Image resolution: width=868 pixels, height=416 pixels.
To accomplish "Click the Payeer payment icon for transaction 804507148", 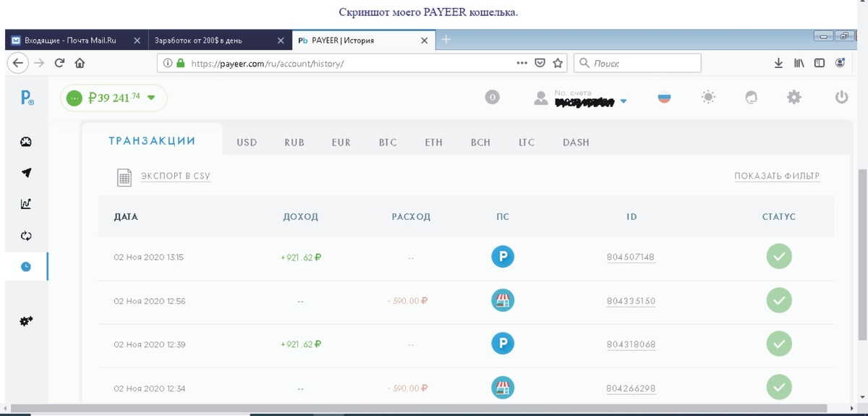I will [503, 257].
